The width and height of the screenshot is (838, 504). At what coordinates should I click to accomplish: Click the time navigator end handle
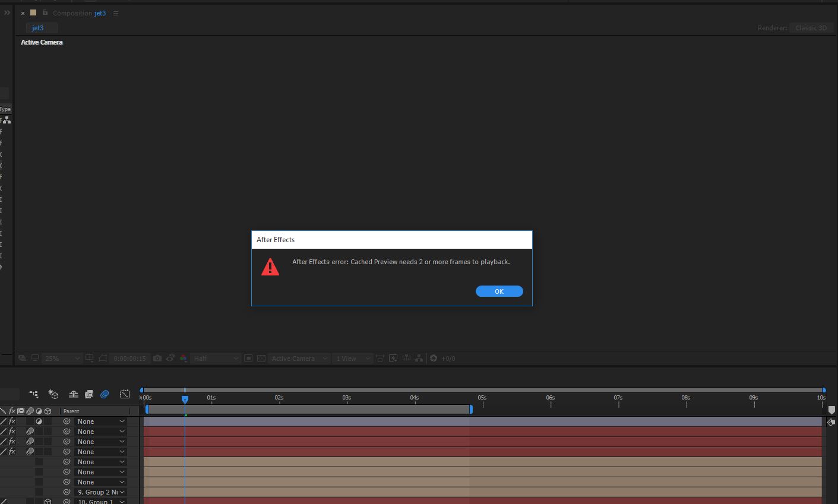[x=824, y=390]
